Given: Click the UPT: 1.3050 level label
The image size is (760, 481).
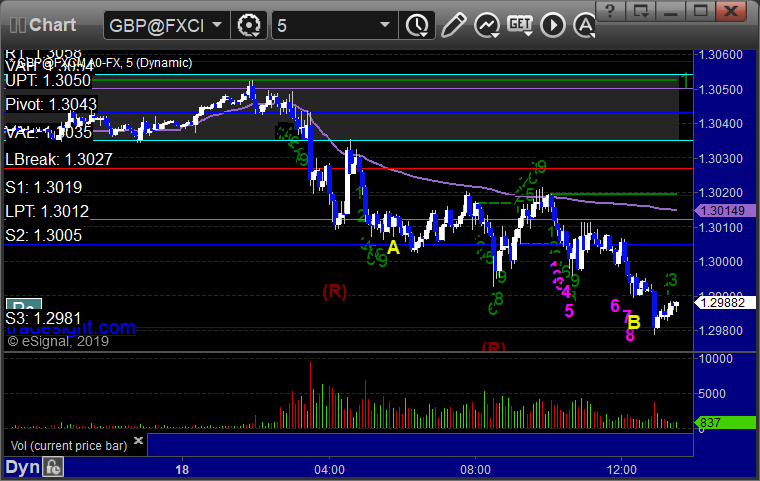Looking at the screenshot, I should 48,80.
